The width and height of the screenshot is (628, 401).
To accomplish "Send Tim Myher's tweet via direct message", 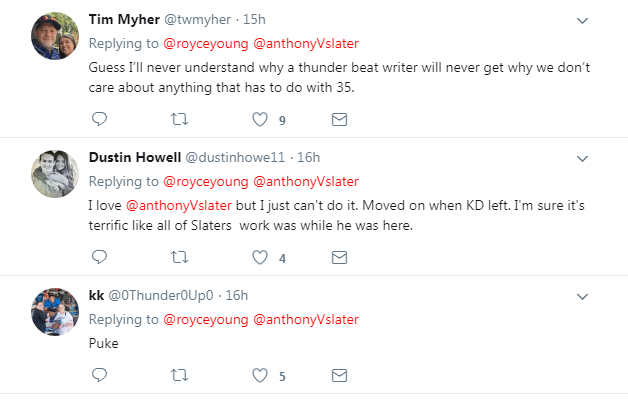I will (x=339, y=120).
